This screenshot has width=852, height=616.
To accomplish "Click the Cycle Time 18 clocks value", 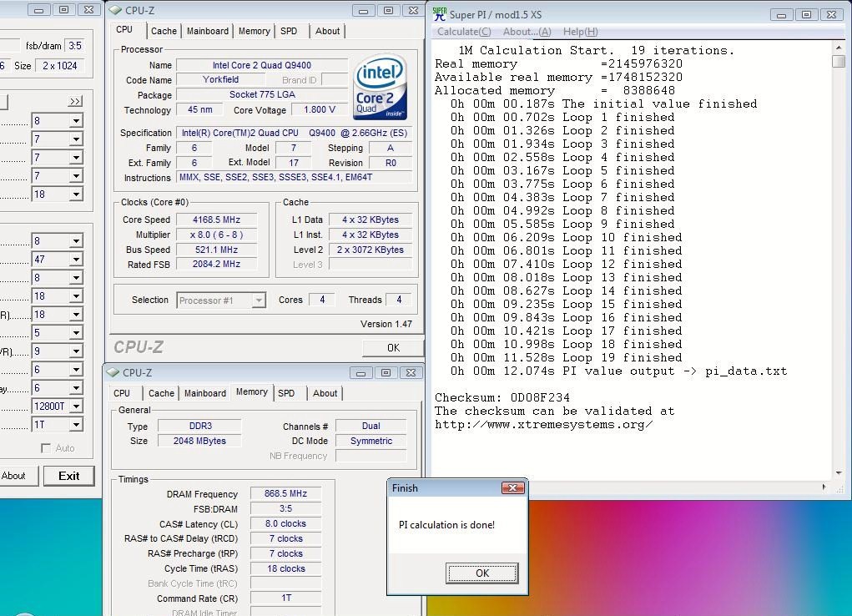I will coord(286,568).
